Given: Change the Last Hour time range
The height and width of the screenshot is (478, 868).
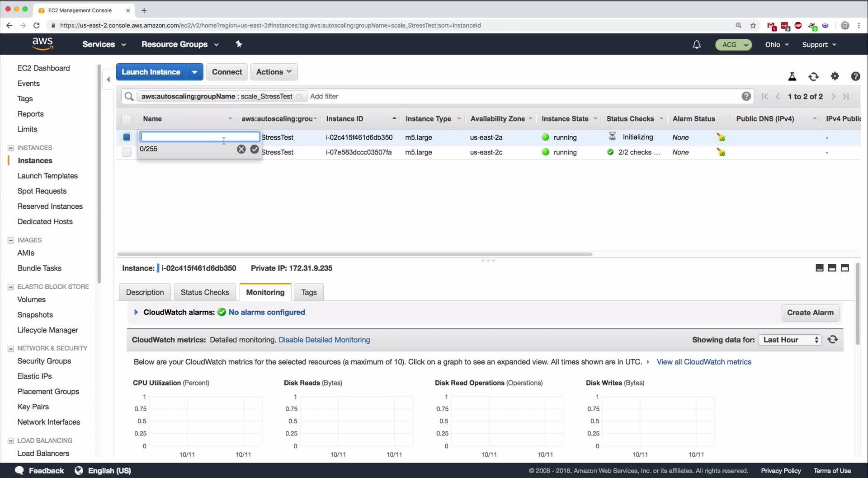Looking at the screenshot, I should (x=790, y=340).
